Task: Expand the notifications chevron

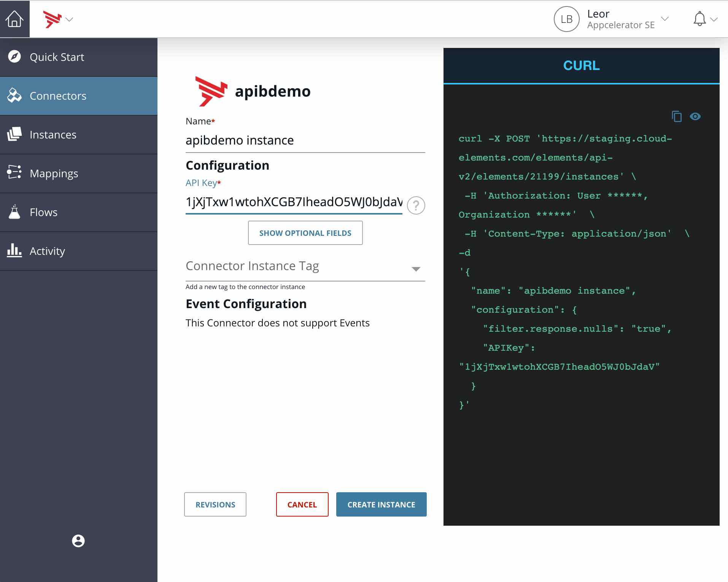Action: [714, 19]
